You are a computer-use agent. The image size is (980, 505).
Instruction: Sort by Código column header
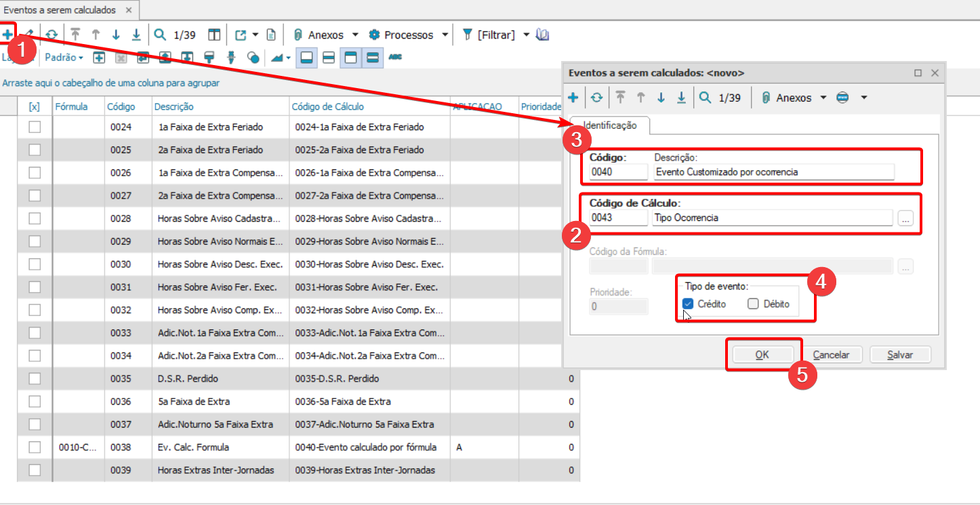[128, 106]
